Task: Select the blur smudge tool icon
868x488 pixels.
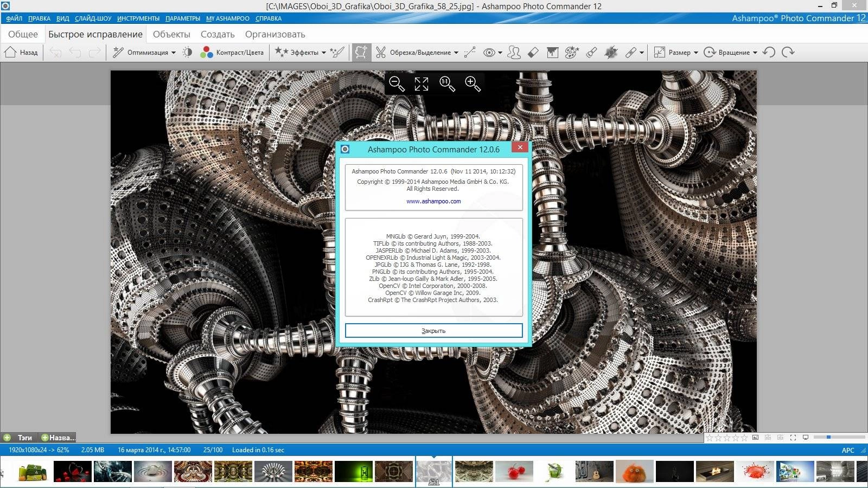Action: [x=611, y=53]
